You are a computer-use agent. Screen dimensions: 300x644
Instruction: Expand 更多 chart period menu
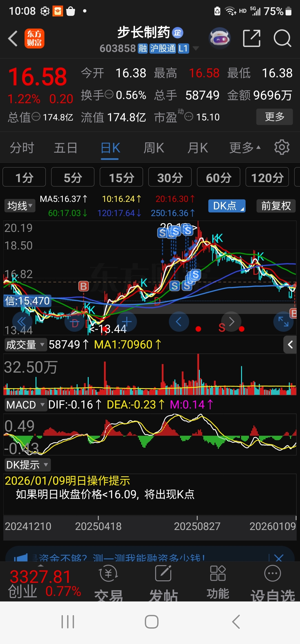point(245,148)
